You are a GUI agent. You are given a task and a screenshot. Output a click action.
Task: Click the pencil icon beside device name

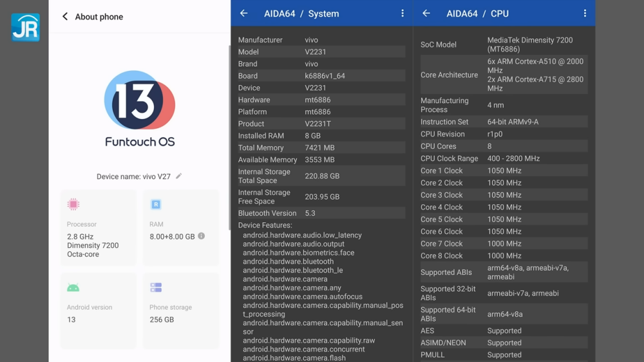(179, 176)
